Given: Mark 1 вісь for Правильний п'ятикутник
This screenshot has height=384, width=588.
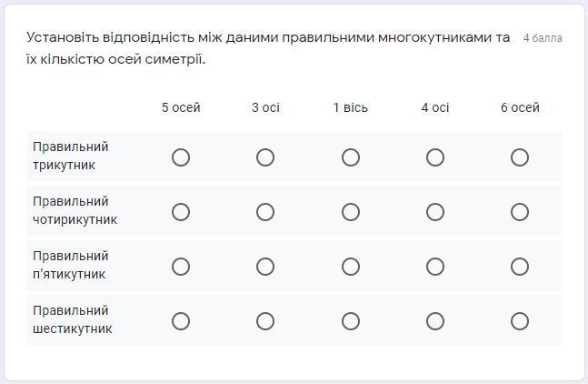Looking at the screenshot, I should (351, 267).
